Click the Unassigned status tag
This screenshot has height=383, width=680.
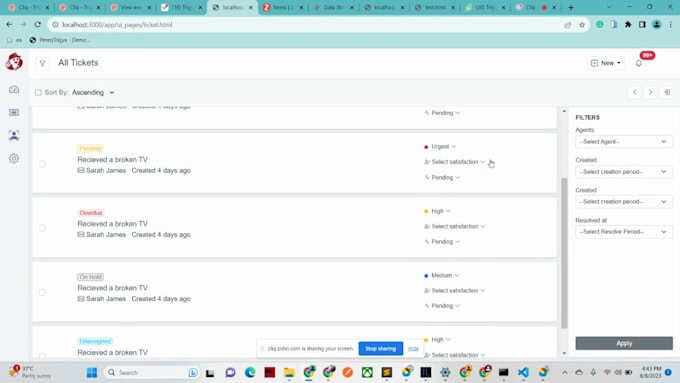point(95,341)
